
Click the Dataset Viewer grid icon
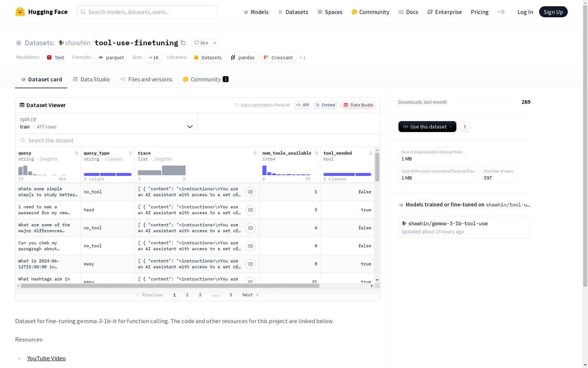pos(22,105)
